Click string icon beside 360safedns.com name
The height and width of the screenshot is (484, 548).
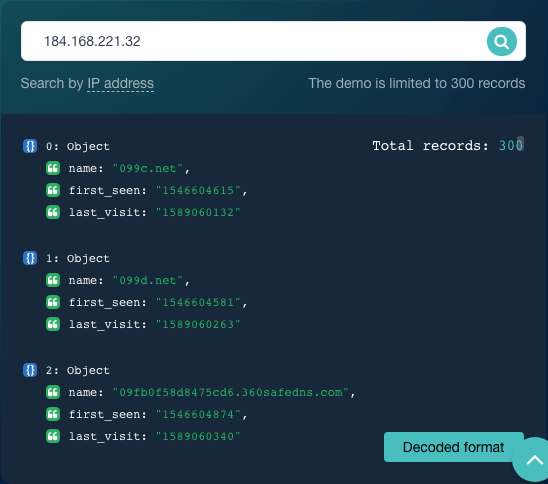[x=53, y=392]
